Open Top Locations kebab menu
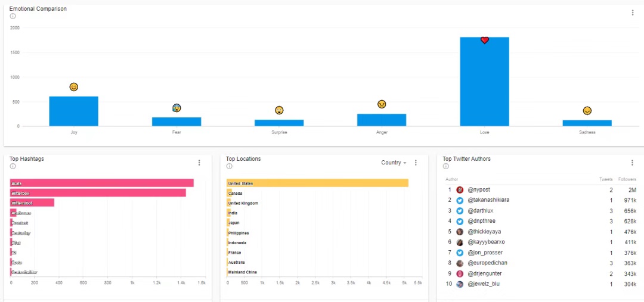Viewport: 644px width, 302px height. 416,163
